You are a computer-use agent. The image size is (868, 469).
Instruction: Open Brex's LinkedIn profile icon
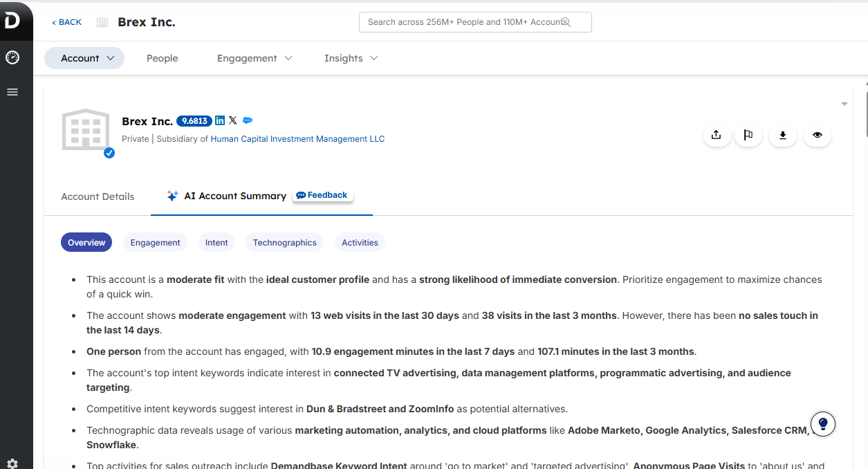219,120
